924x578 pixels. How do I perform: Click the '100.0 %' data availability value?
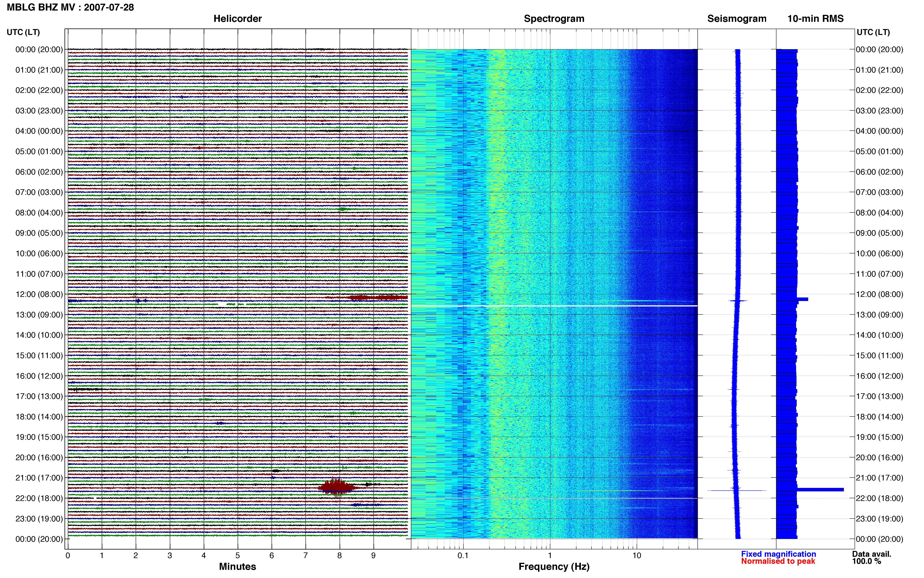point(866,561)
